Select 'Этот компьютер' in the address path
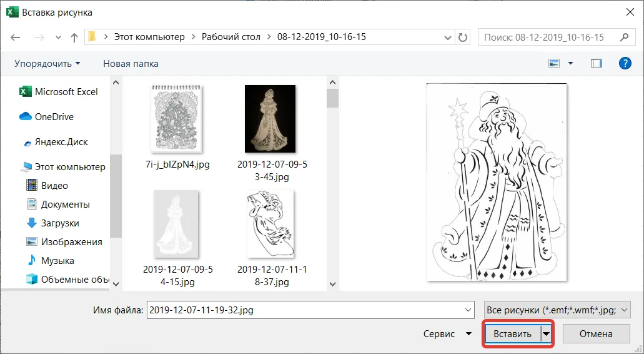This screenshot has width=644, height=354. pos(149,37)
